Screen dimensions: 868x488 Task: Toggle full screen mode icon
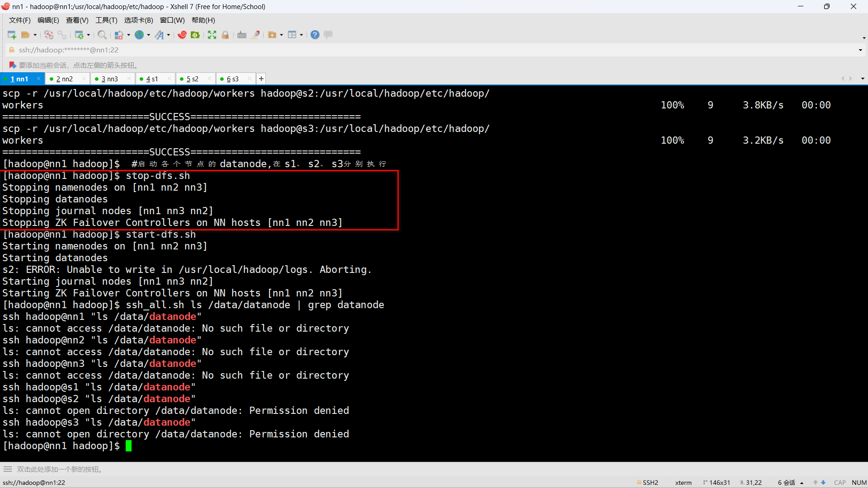[212, 35]
